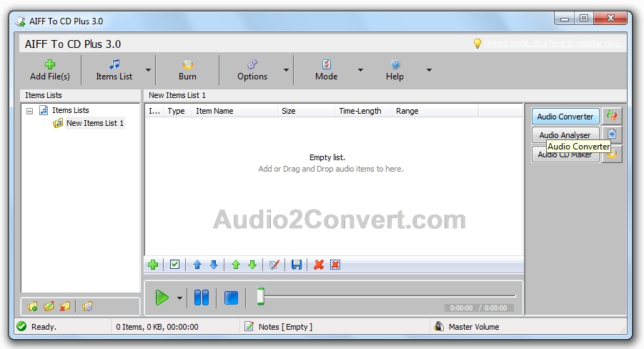Click the New Items List 1 panel header
This screenshot has width=644, height=349.
click(385, 95)
